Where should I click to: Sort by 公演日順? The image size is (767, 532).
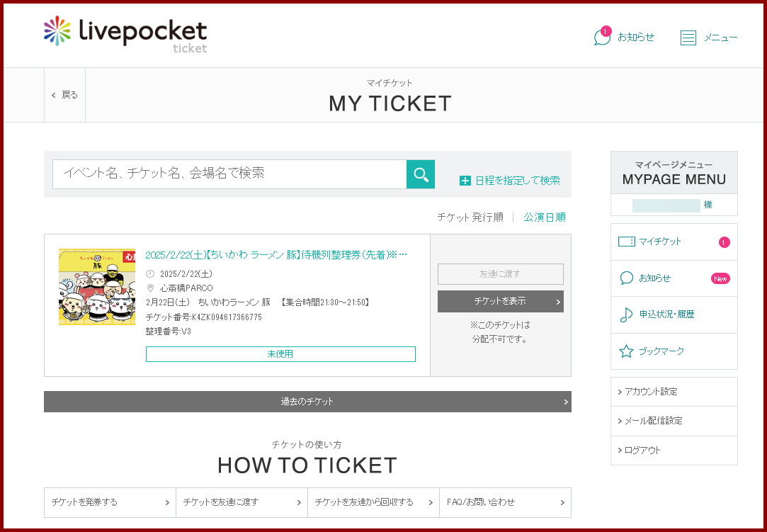pyautogui.click(x=545, y=217)
